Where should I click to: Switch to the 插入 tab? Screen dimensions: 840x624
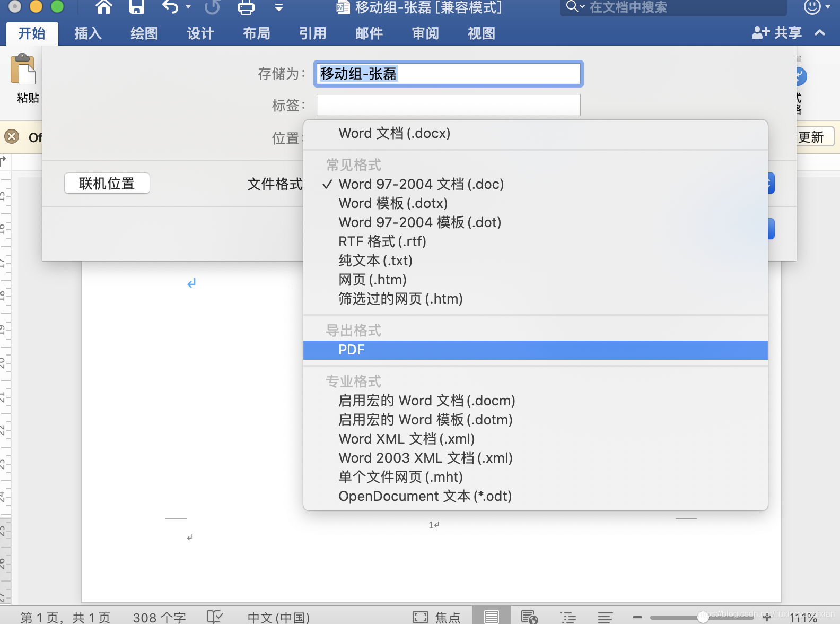tap(88, 33)
